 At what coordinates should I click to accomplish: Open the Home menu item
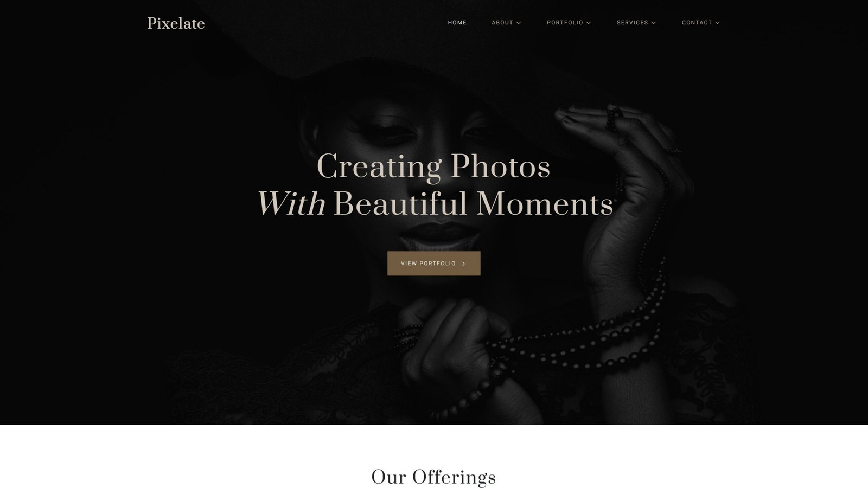click(457, 23)
